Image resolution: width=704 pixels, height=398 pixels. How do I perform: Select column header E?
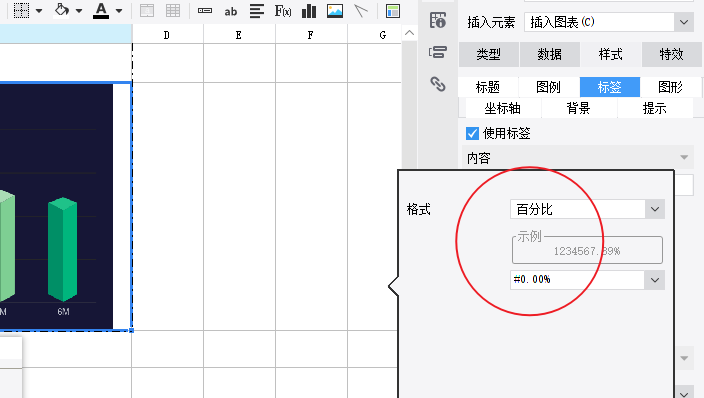[239, 35]
